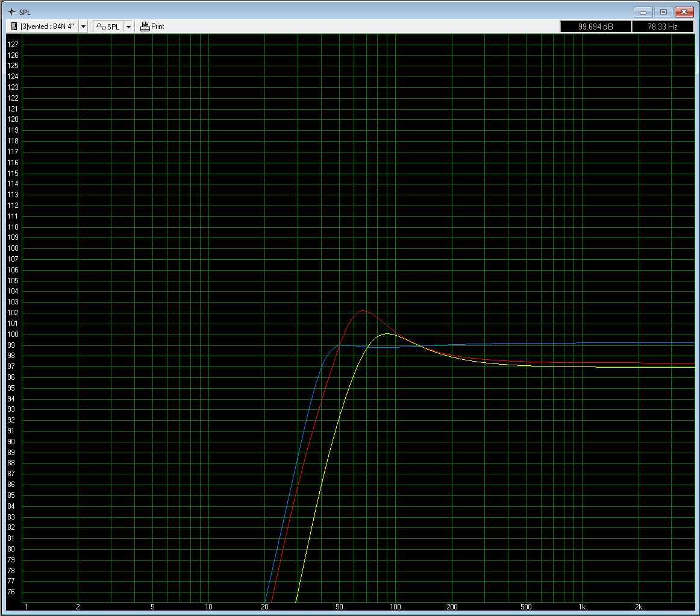Image resolution: width=700 pixels, height=616 pixels.
Task: Click the 127 dB label on vertical axis
Action: 13,45
